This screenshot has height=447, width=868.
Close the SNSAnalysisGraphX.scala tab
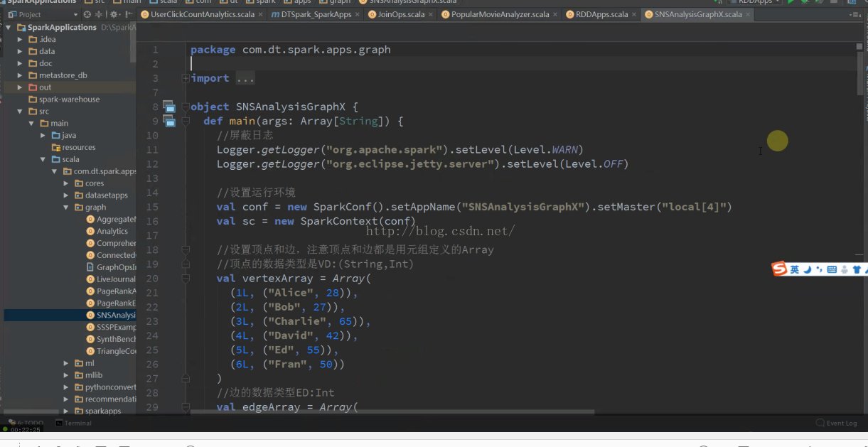click(x=748, y=14)
